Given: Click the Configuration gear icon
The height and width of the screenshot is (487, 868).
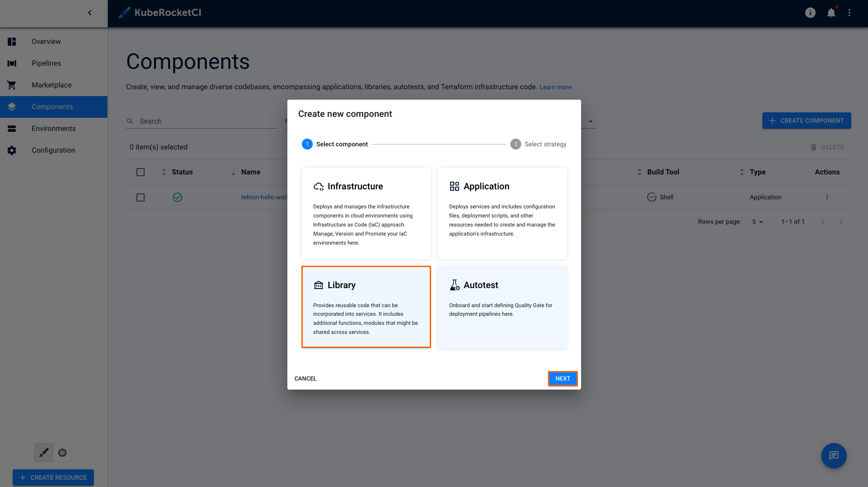Looking at the screenshot, I should (x=12, y=150).
